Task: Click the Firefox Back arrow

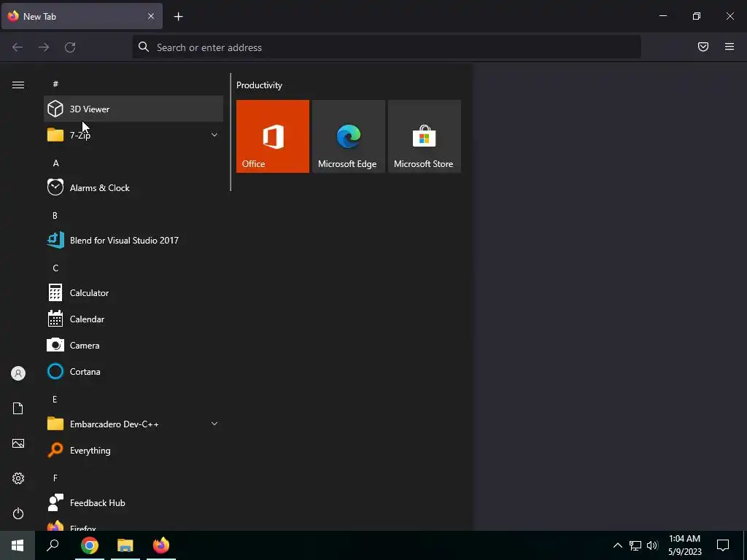Action: pyautogui.click(x=18, y=47)
